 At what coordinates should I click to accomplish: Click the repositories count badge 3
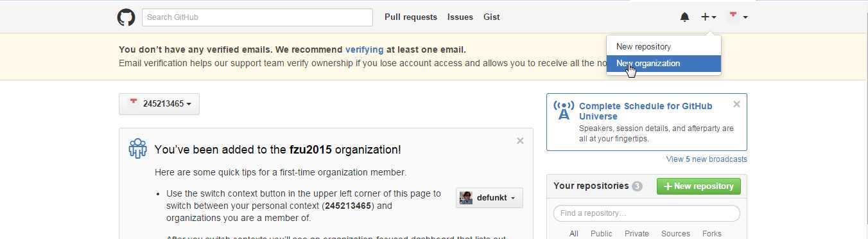[x=637, y=186]
